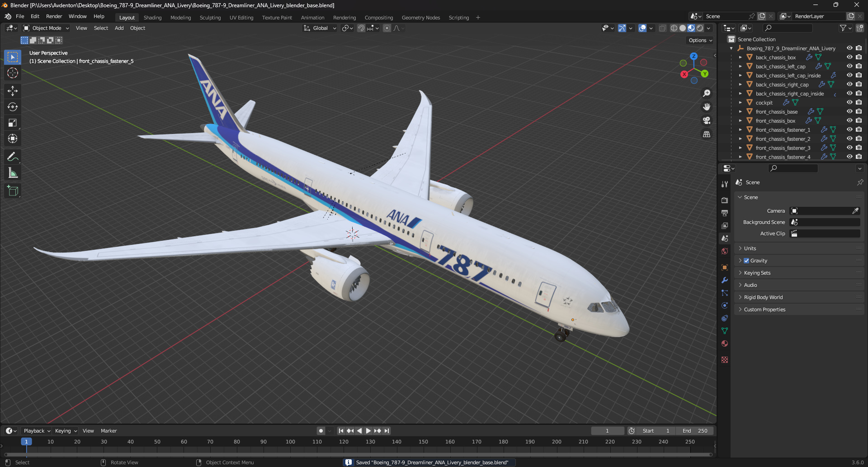This screenshot has height=467, width=868.
Task: Hide back_chassis_box in viewport
Action: point(849,57)
